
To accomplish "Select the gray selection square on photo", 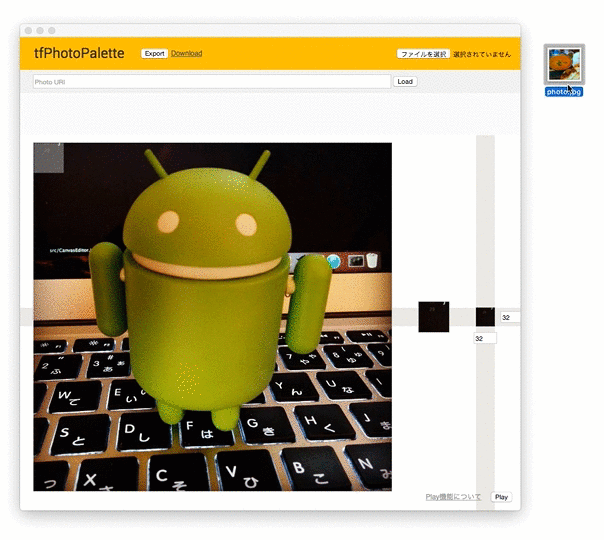I will 49,158.
